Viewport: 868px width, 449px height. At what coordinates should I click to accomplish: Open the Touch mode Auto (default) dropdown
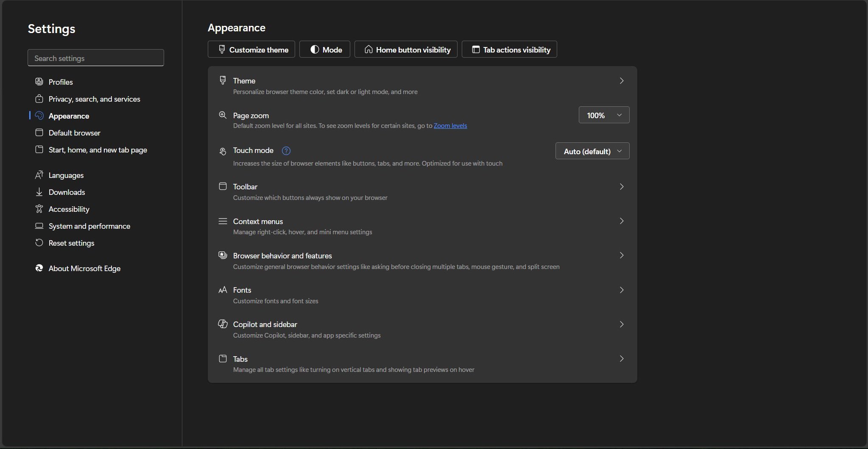(x=592, y=151)
